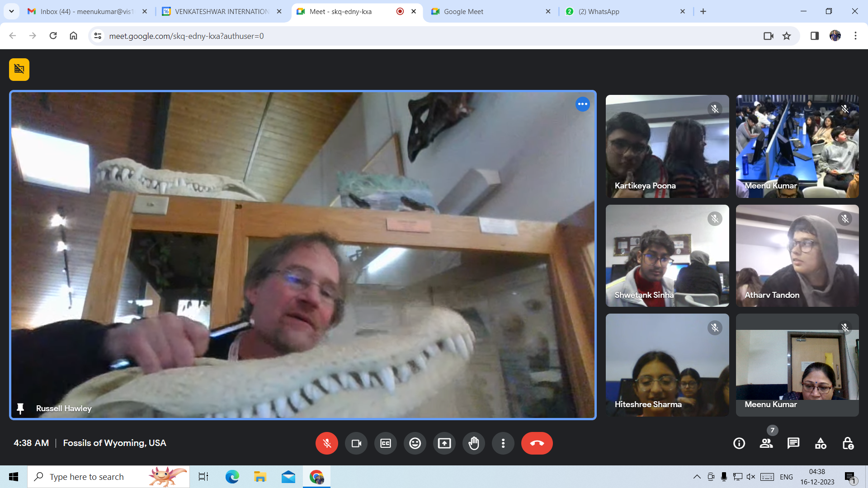The height and width of the screenshot is (488, 868).
Task: Unmute the microphone in Meet controls
Action: [x=326, y=443]
